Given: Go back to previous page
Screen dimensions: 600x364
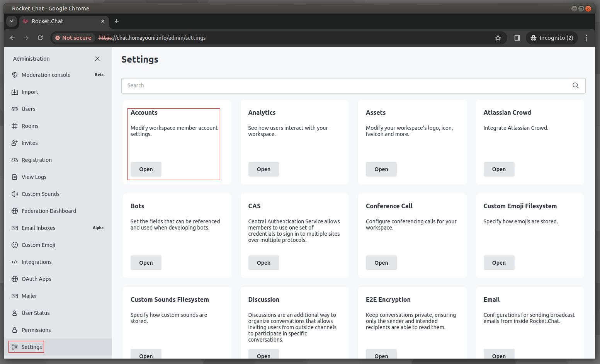Looking at the screenshot, I should point(12,38).
